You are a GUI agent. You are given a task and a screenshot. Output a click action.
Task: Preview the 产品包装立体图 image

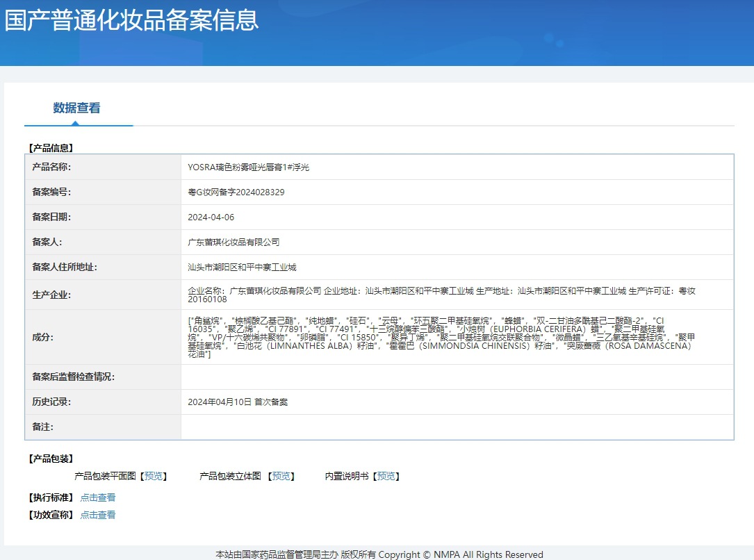pos(281,477)
